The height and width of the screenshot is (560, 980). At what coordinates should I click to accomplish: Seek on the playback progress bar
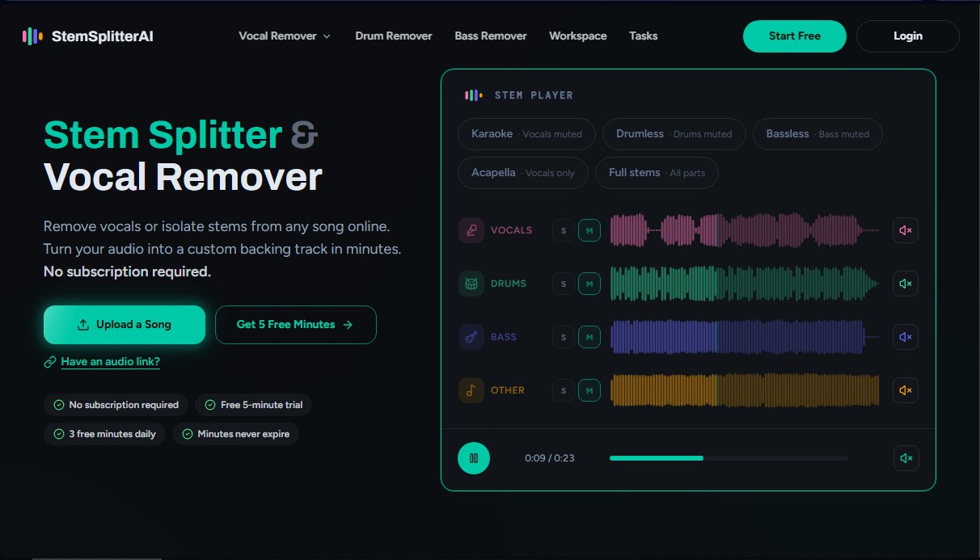click(x=729, y=458)
